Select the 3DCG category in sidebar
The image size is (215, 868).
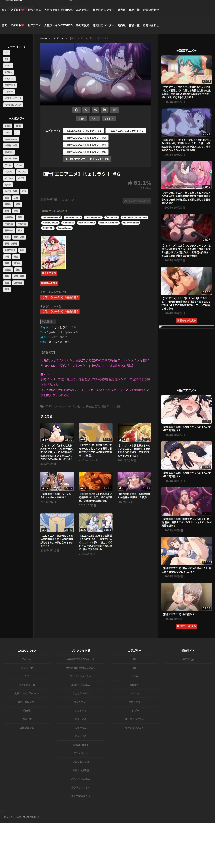point(8,66)
